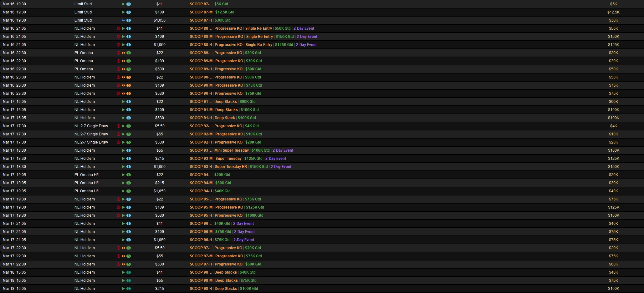Click the orange 5-max badge on SCOOP 90-H
The width and height of the screenshot is (644, 293).
point(129,93)
